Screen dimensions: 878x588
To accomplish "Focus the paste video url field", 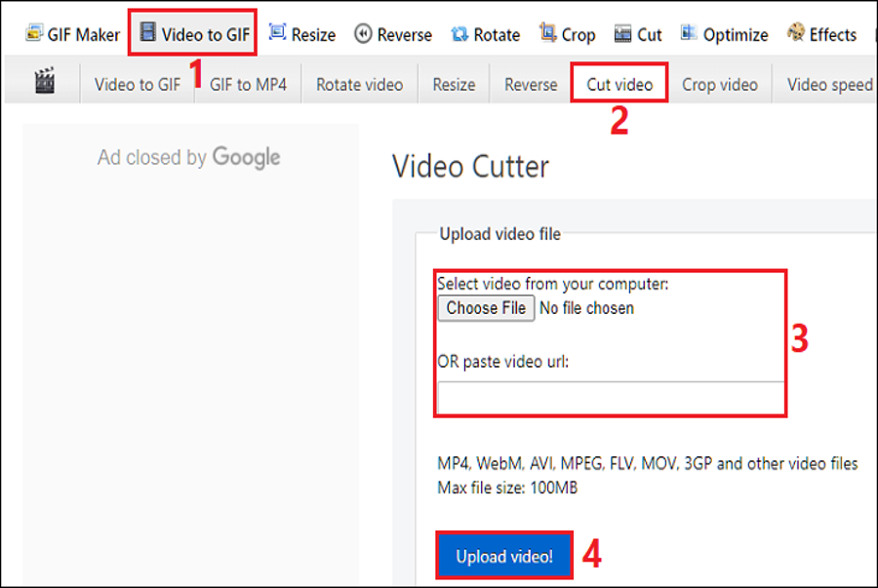I will (x=611, y=398).
